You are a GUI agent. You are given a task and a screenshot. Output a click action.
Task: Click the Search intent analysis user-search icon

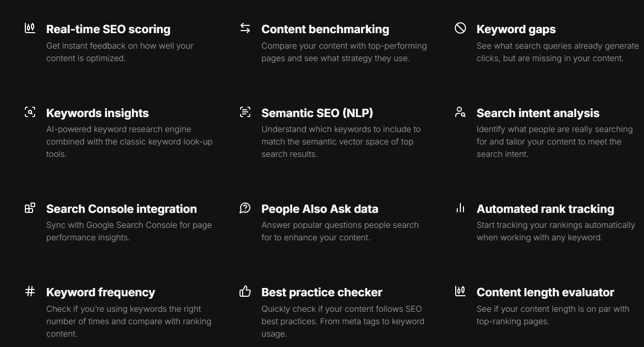460,112
